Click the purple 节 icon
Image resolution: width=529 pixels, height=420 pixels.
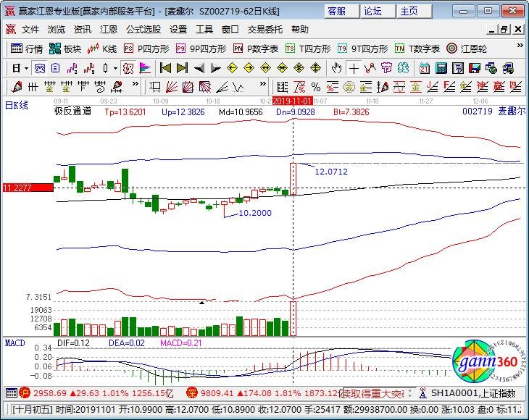click(x=387, y=68)
